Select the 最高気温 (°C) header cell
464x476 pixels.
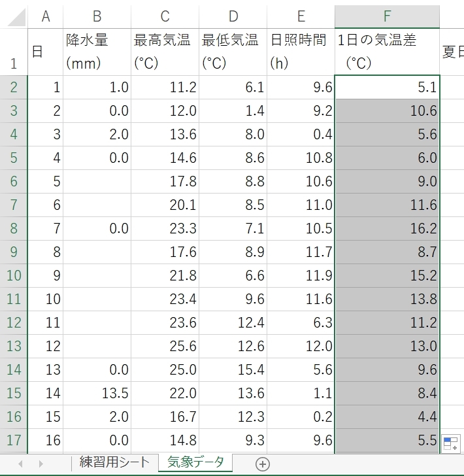(x=165, y=52)
